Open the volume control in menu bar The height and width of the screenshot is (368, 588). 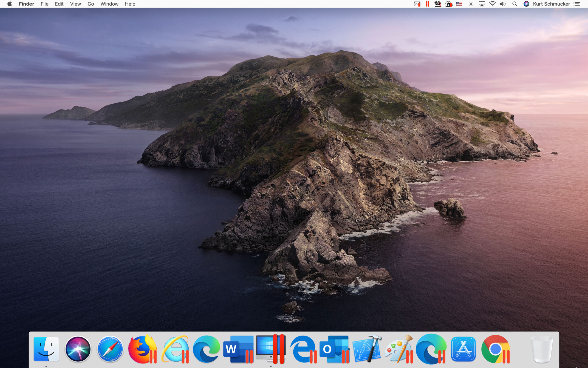(x=503, y=4)
